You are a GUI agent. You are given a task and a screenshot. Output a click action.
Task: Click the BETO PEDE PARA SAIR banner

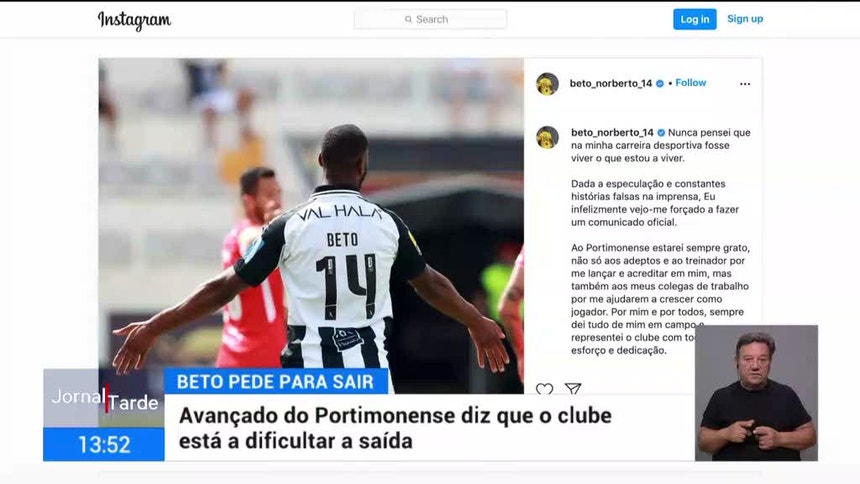pyautogui.click(x=276, y=381)
